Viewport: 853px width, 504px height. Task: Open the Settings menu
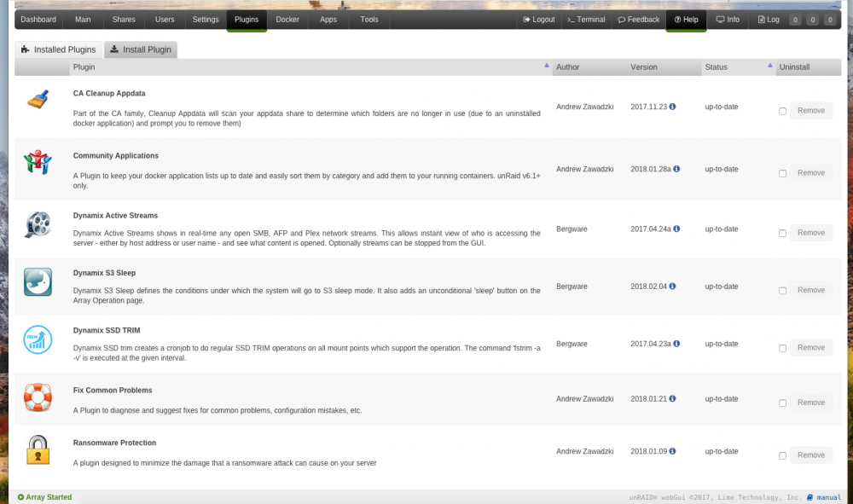(206, 20)
